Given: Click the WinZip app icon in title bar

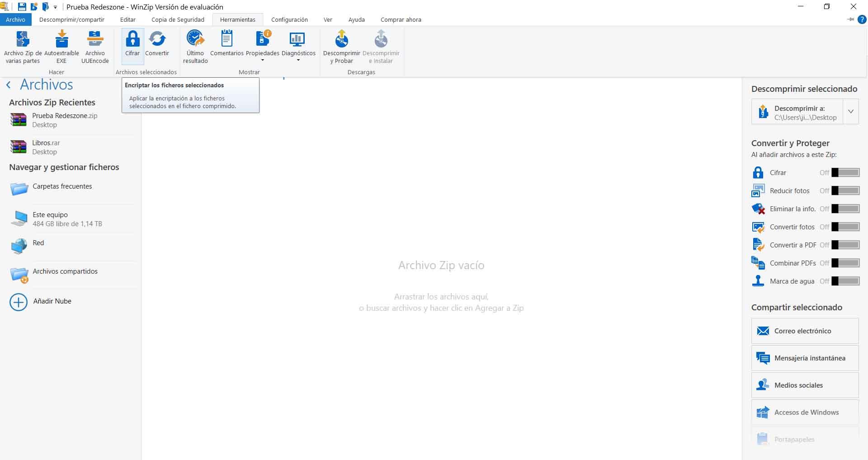Looking at the screenshot, I should [5, 7].
